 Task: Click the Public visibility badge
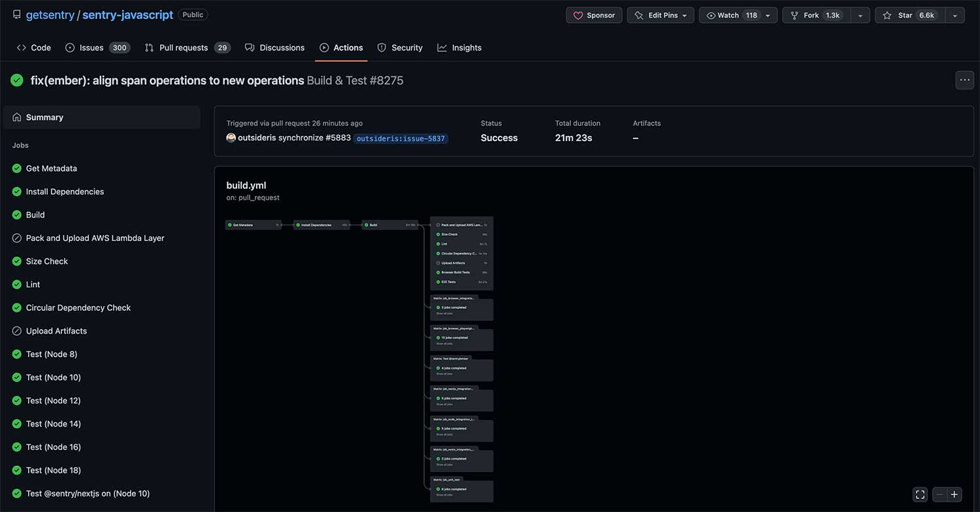[193, 14]
